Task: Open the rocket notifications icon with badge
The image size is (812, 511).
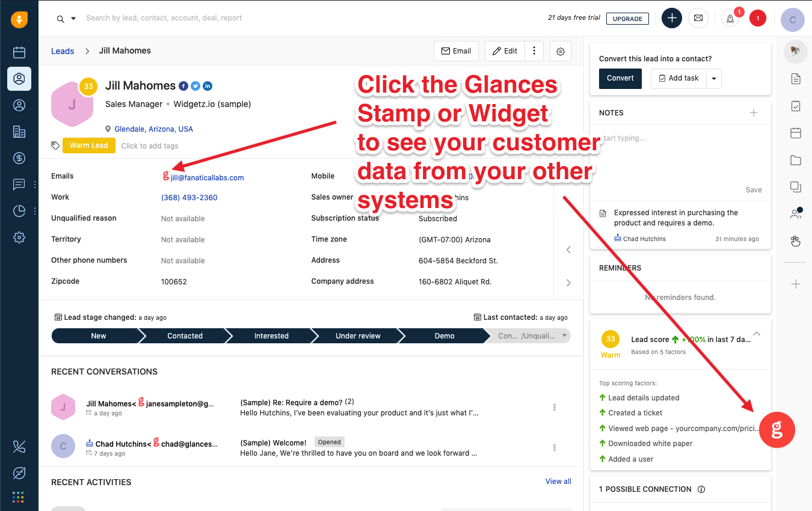Action: 730,18
